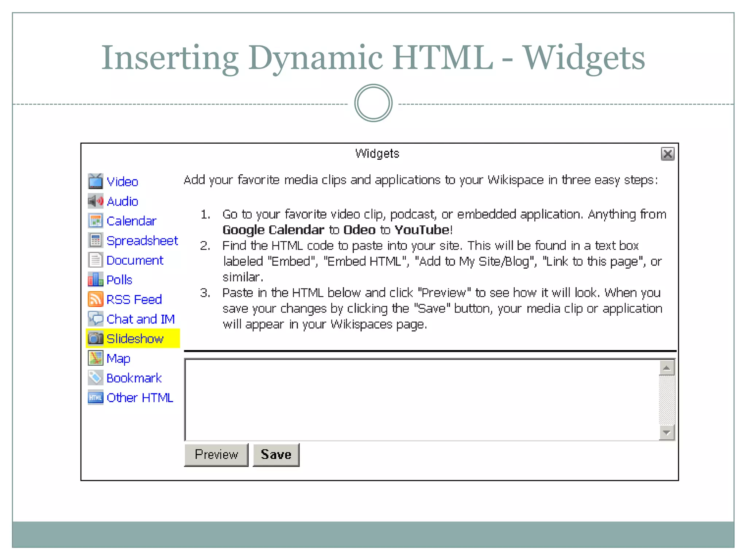Click the Spreadsheet icon
Screen dimensions: 747x560
pos(96,240)
